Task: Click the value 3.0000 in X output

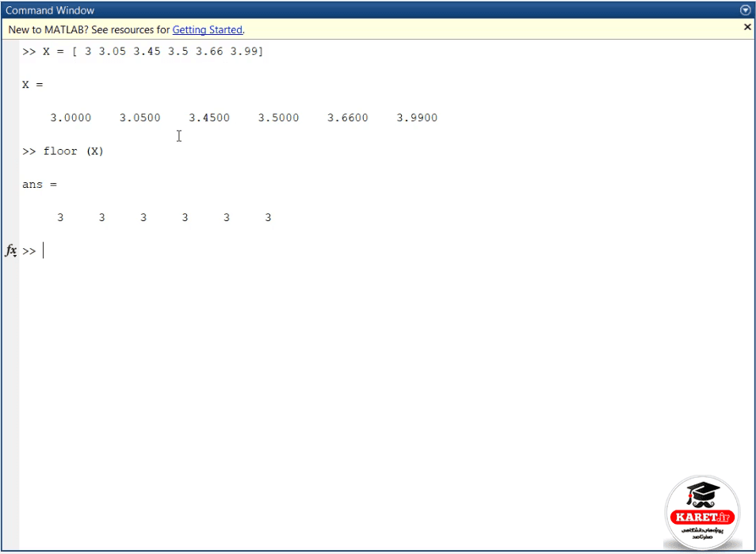Action: click(71, 117)
